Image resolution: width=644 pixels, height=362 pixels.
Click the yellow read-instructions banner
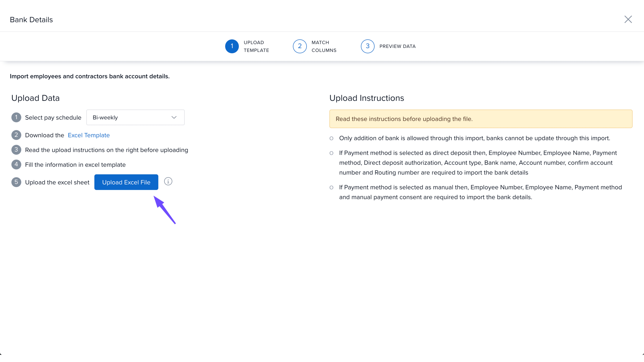click(x=481, y=119)
